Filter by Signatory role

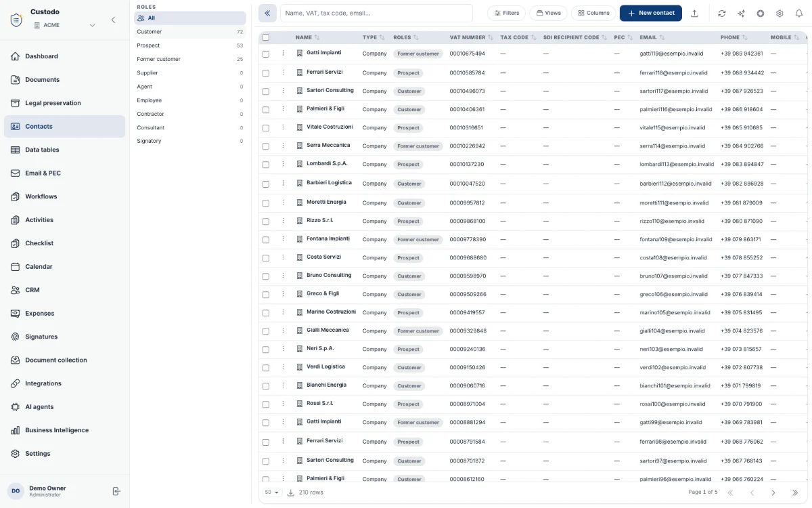(x=189, y=141)
